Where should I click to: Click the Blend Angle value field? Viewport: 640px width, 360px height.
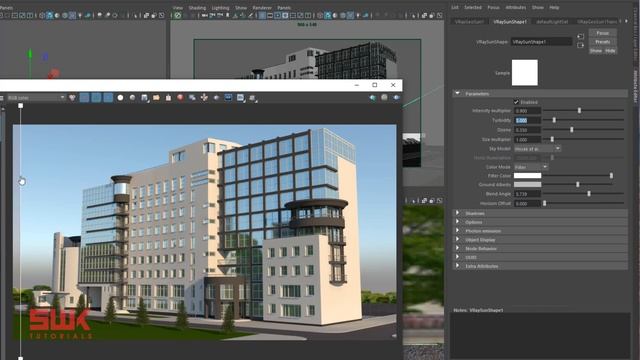[x=527, y=194]
